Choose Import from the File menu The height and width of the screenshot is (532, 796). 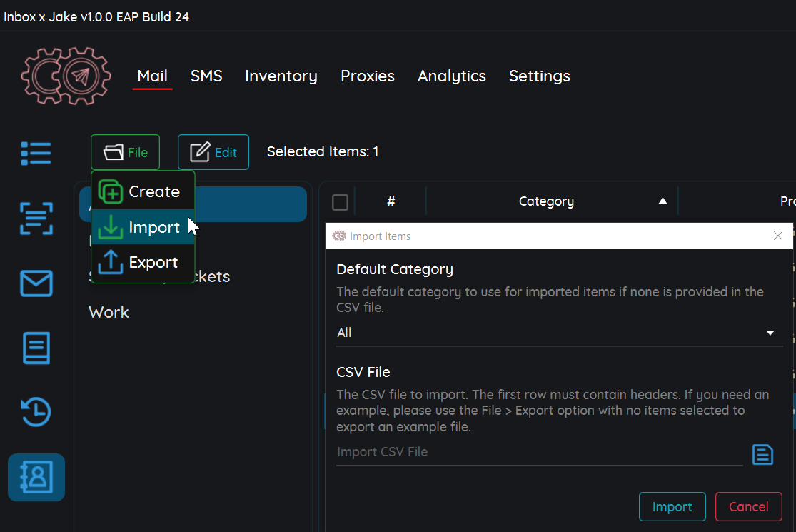point(143,227)
